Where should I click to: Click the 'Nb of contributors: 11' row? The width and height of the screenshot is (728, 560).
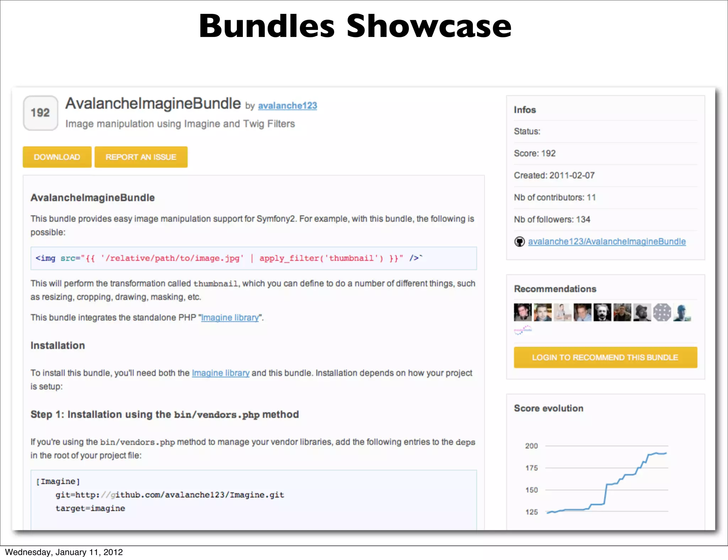point(605,198)
